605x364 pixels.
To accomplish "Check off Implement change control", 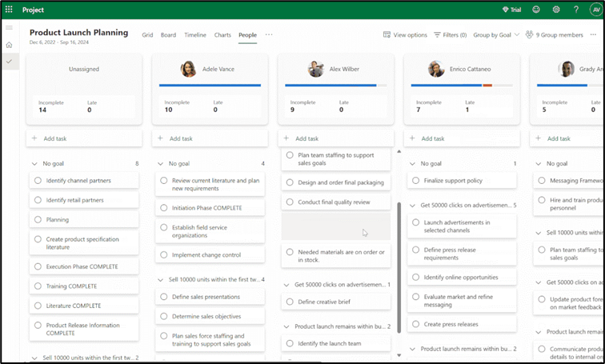I will pos(163,254).
